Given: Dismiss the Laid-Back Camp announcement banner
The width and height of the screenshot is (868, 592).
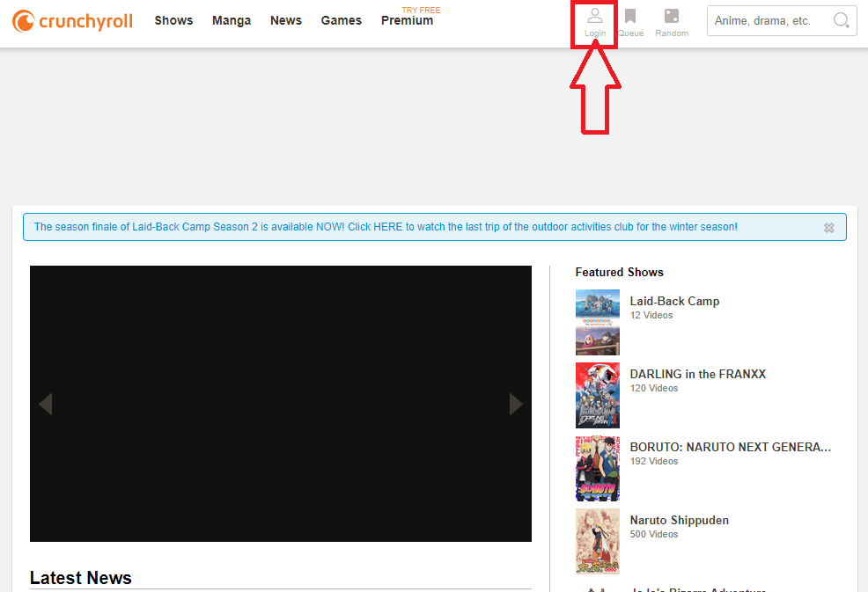Looking at the screenshot, I should [828, 228].
